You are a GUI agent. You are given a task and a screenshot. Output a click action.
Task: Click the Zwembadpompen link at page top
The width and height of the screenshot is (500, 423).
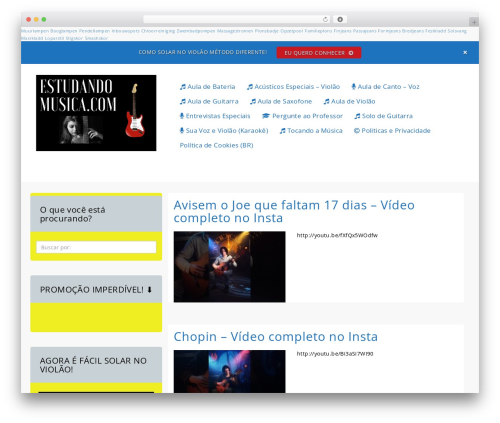pos(196,31)
